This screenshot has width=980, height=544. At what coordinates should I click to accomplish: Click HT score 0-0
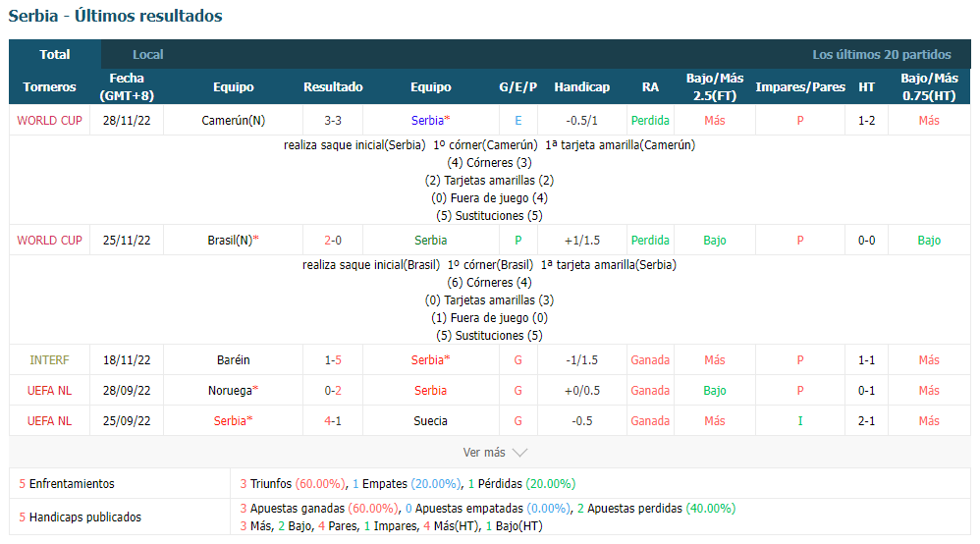point(866,241)
